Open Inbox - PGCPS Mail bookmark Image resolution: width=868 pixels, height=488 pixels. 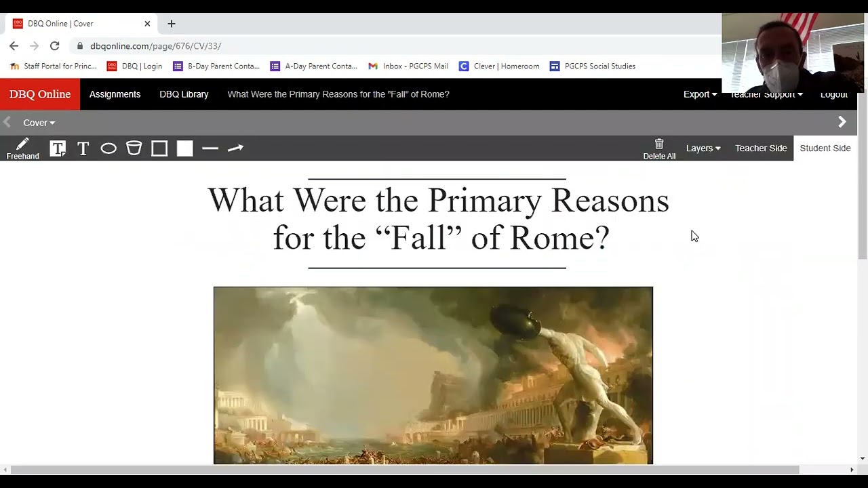[x=408, y=66]
